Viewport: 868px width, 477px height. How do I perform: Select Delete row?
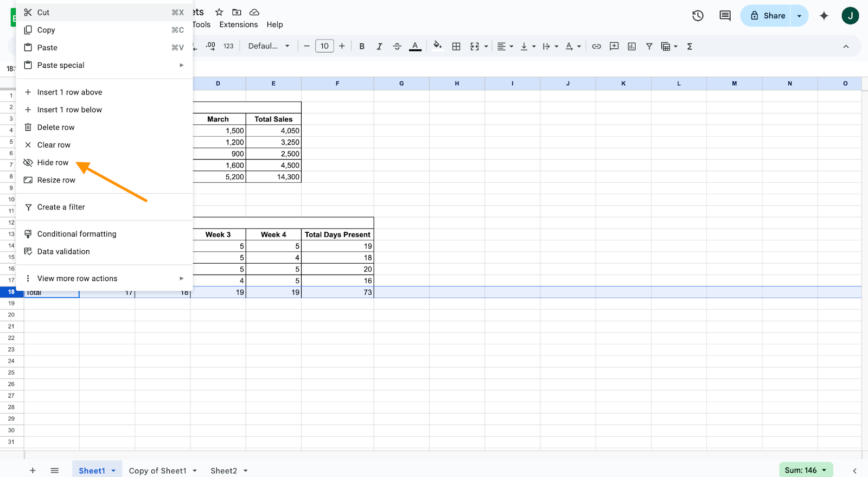[x=104, y=128]
